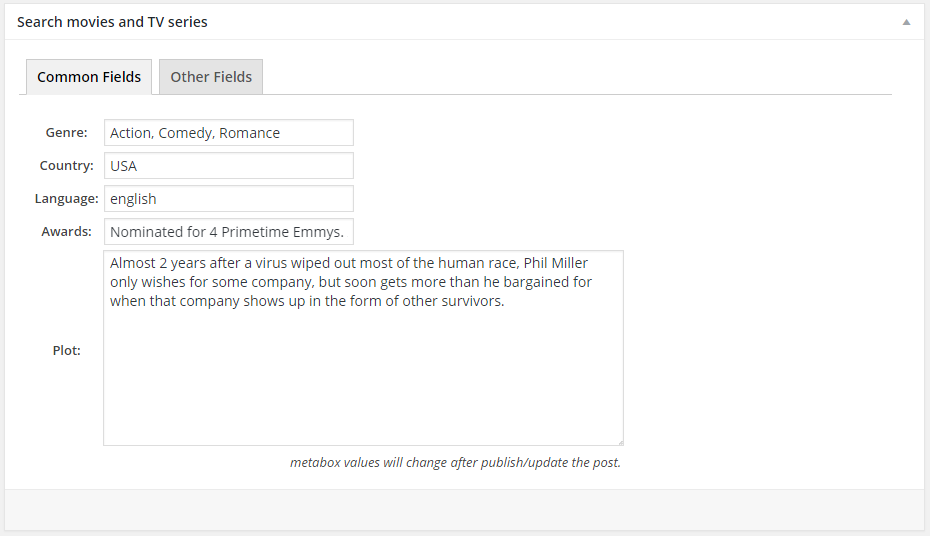Select the Common Fields tab
The width and height of the screenshot is (930, 536).
pos(89,77)
